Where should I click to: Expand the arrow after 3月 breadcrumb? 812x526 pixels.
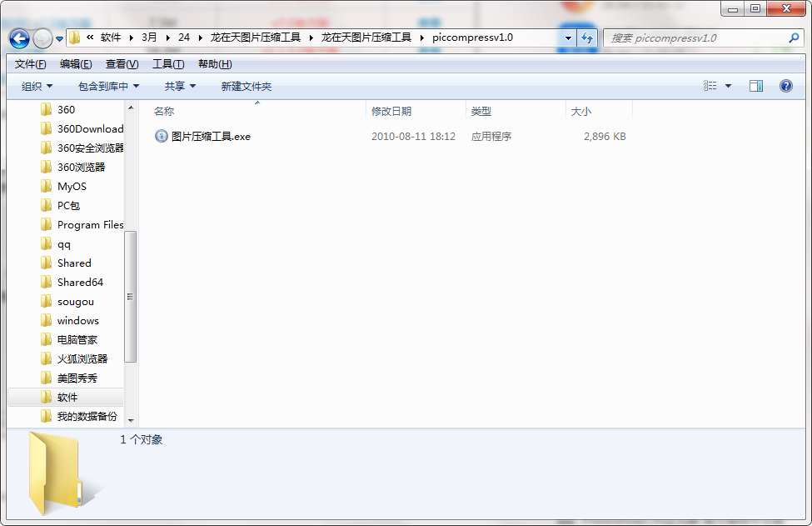pyautogui.click(x=167, y=38)
